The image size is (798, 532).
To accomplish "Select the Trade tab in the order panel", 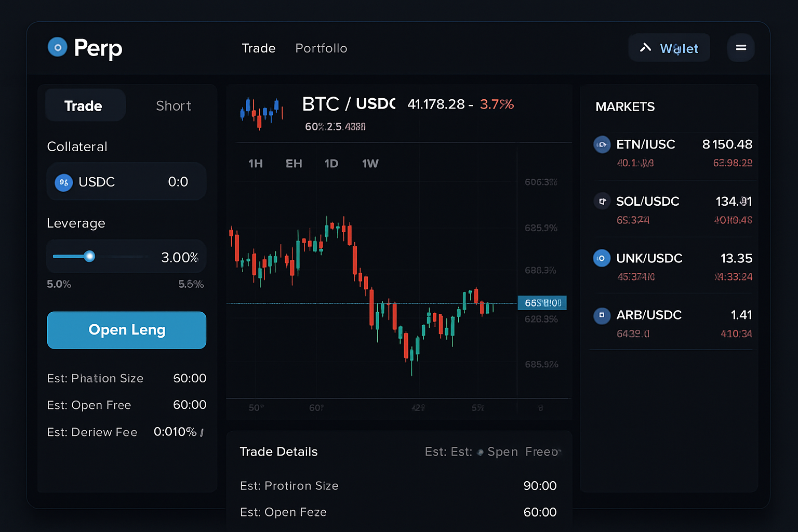I will pos(84,105).
